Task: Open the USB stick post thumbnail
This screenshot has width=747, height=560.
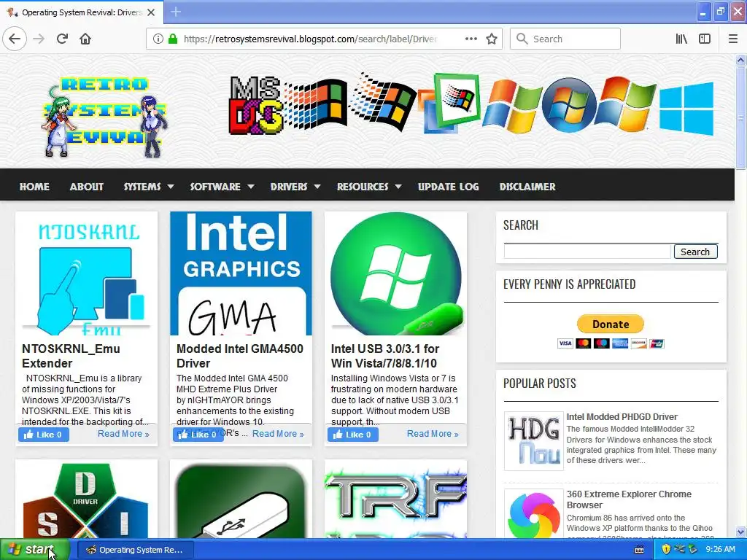Action: click(241, 499)
